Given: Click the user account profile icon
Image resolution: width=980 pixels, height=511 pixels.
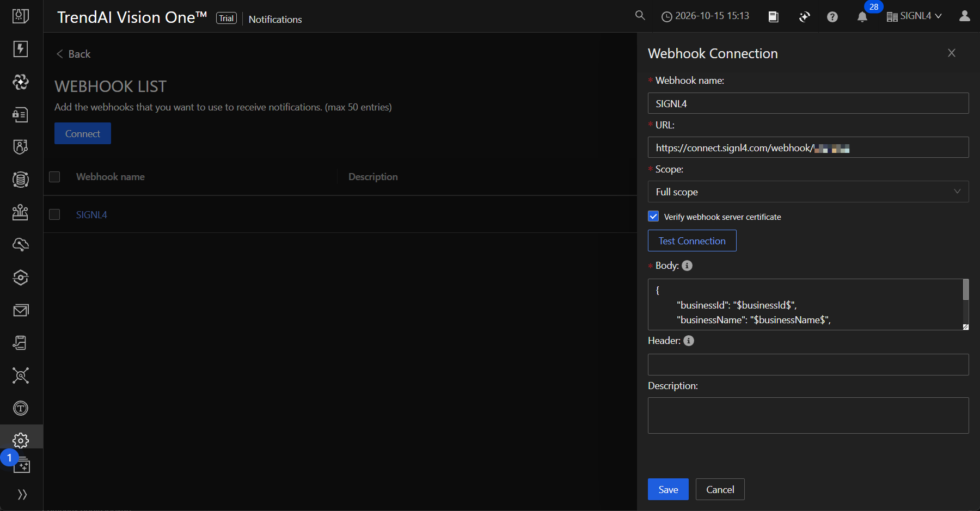Looking at the screenshot, I should pyautogui.click(x=965, y=16).
